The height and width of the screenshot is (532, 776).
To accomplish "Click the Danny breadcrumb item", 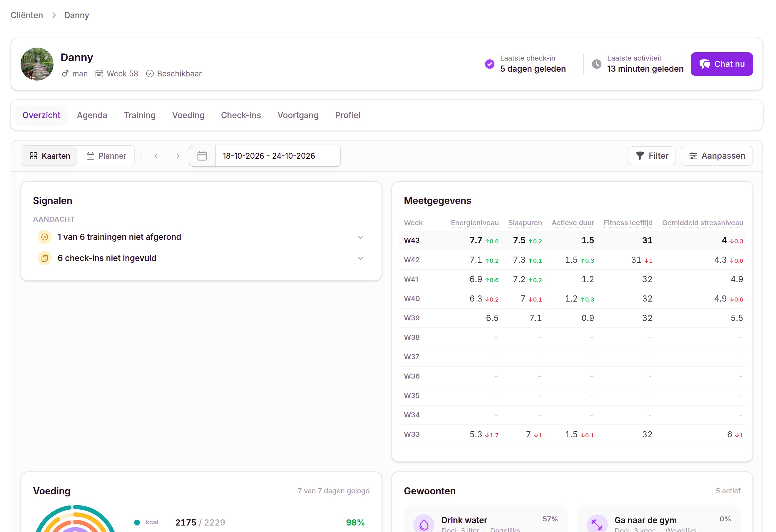I will (76, 15).
